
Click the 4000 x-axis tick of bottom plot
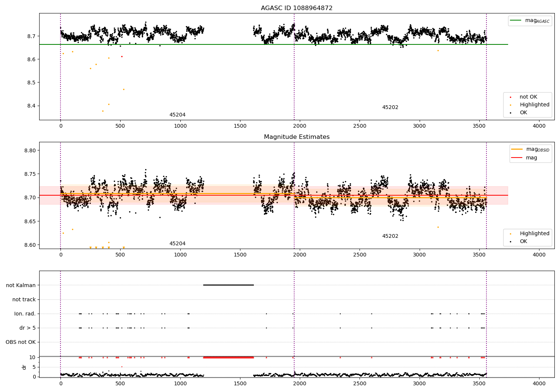(x=539, y=383)
